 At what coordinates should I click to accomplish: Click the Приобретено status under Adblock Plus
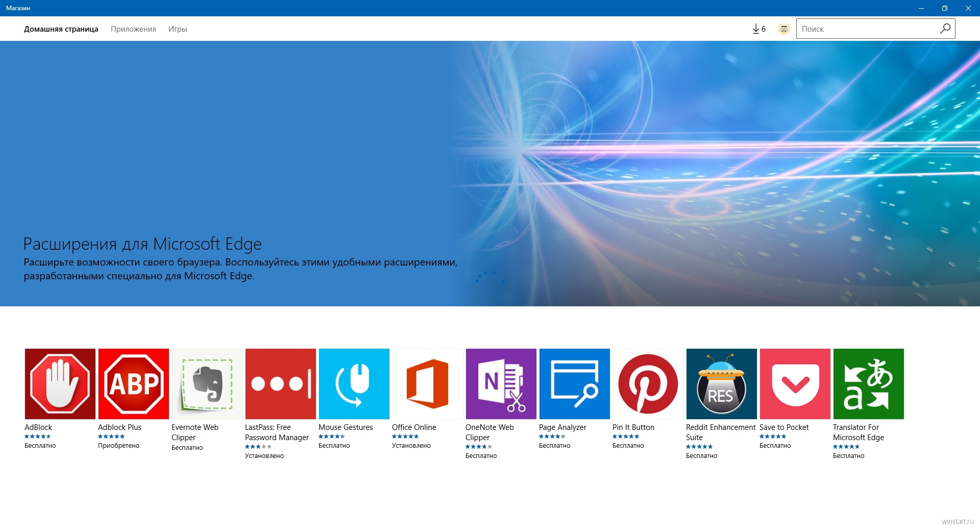tap(118, 446)
